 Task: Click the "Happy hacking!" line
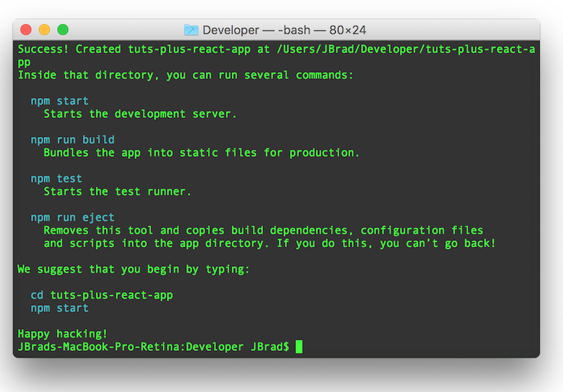click(x=62, y=334)
